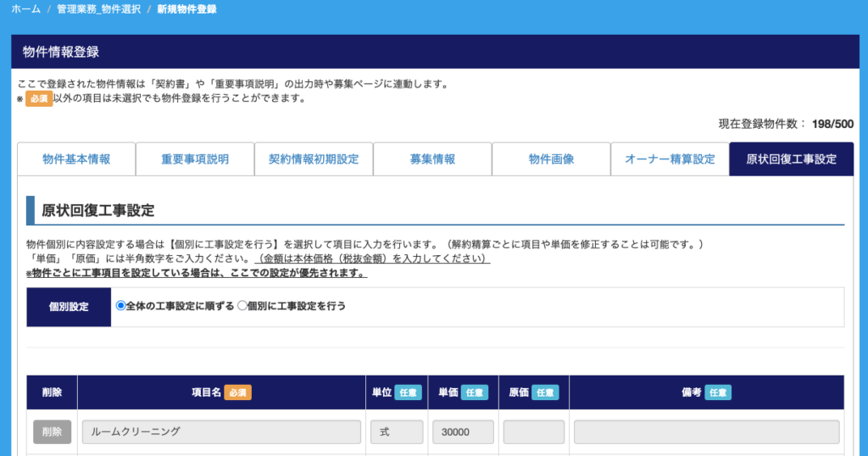Image resolution: width=868 pixels, height=456 pixels.
Task: Go to the 募集情報 tab
Action: click(x=432, y=159)
